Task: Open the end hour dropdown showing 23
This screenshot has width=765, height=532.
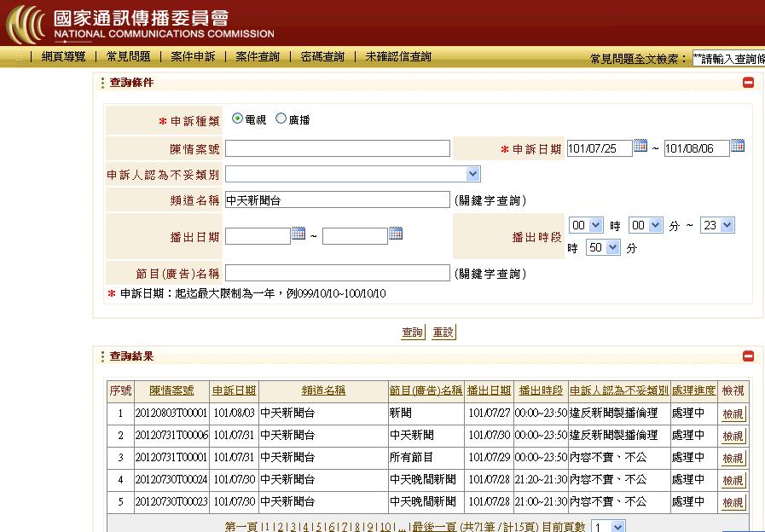Action: (x=717, y=225)
